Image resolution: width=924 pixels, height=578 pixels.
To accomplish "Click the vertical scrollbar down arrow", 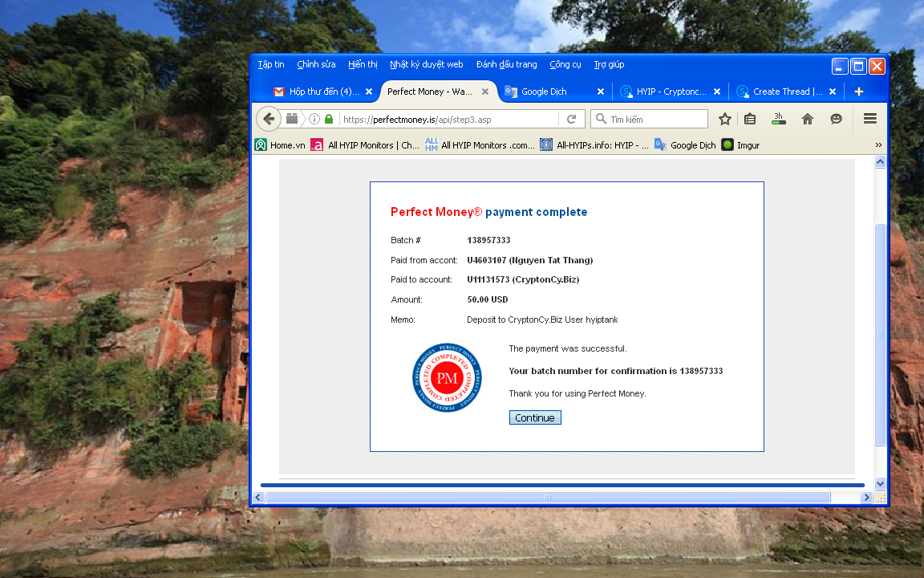I will pos(880,483).
